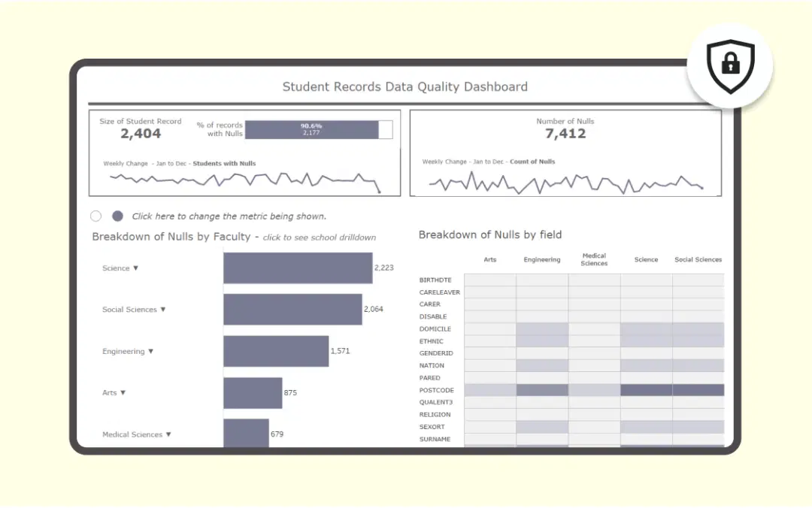Select the Science column header in the heatmap
Image resolution: width=812 pixels, height=508 pixels.
pos(646,259)
